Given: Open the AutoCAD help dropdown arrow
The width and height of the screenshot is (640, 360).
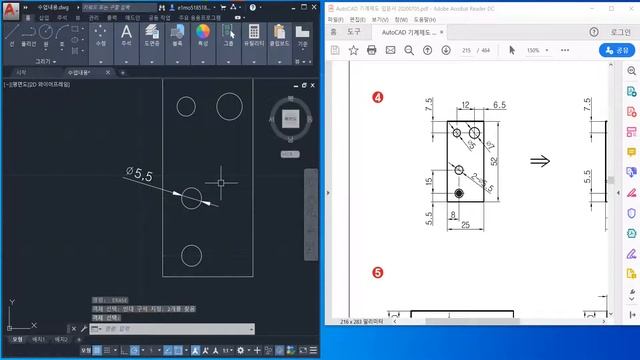Looking at the screenshot, I should (x=260, y=7).
